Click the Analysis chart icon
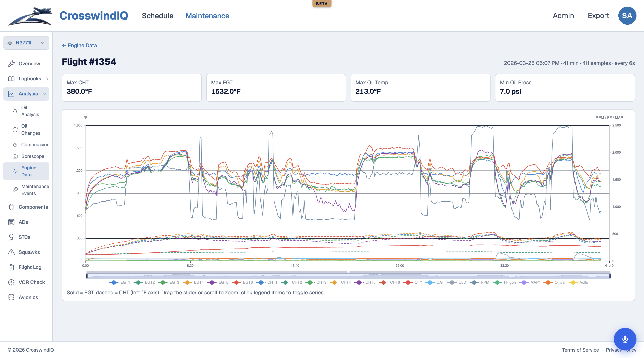644x358 pixels. [x=11, y=94]
